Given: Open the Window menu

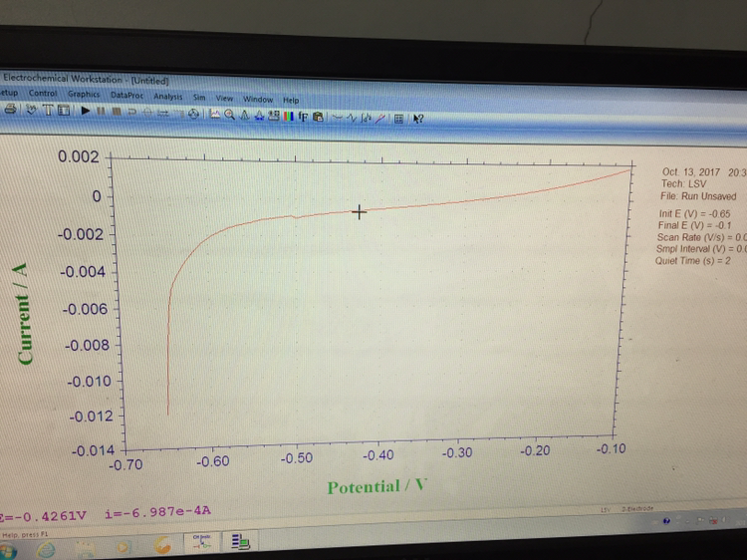Looking at the screenshot, I should [x=258, y=100].
